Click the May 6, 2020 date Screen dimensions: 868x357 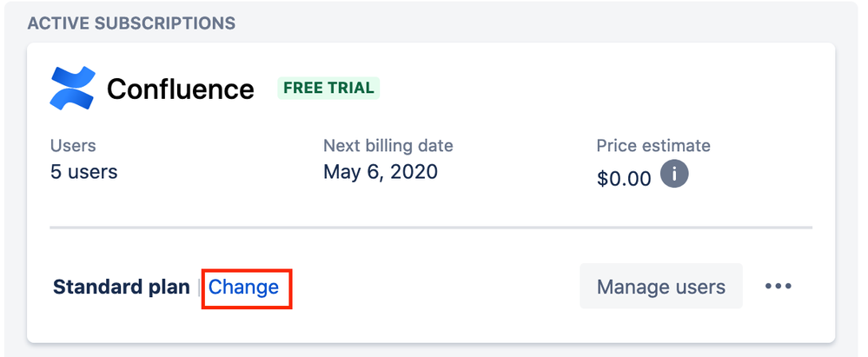click(x=380, y=171)
